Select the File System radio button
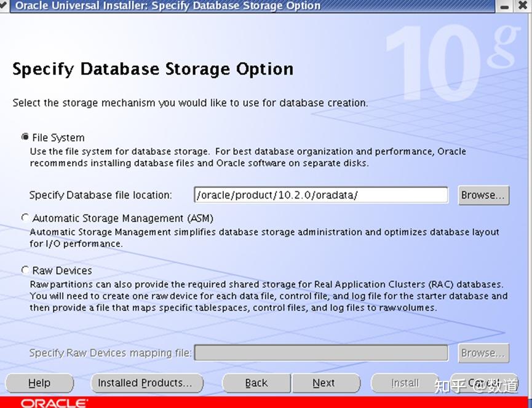 [x=25, y=137]
